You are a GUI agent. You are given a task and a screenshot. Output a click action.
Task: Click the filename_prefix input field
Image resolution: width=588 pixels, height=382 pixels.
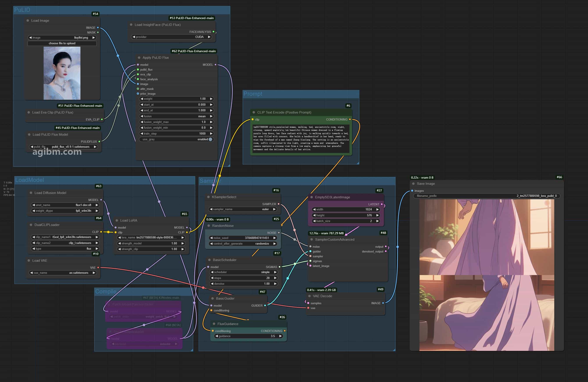click(487, 196)
